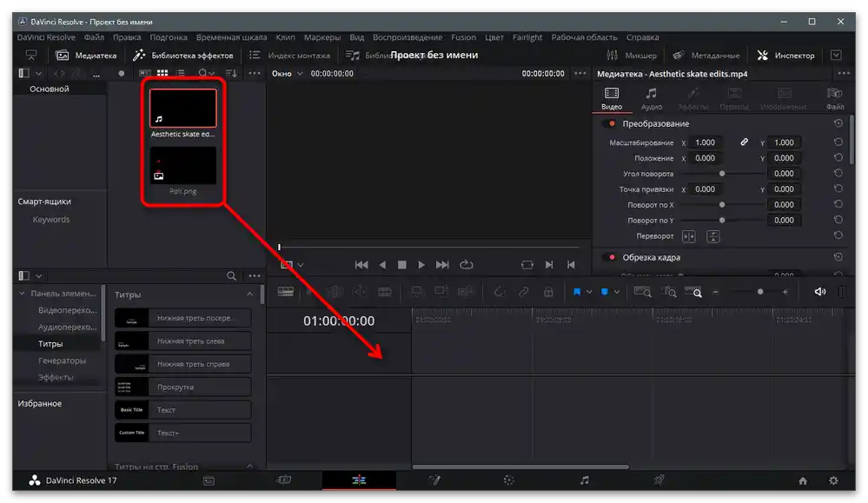Open effects panel three-dot options
This screenshot has height=503, width=868.
pyautogui.click(x=254, y=275)
